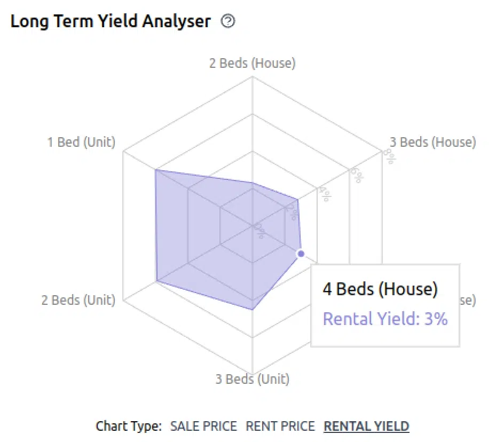504x442 pixels.
Task: Click the 3 Beds (House) axis label
Action: pyautogui.click(x=432, y=142)
